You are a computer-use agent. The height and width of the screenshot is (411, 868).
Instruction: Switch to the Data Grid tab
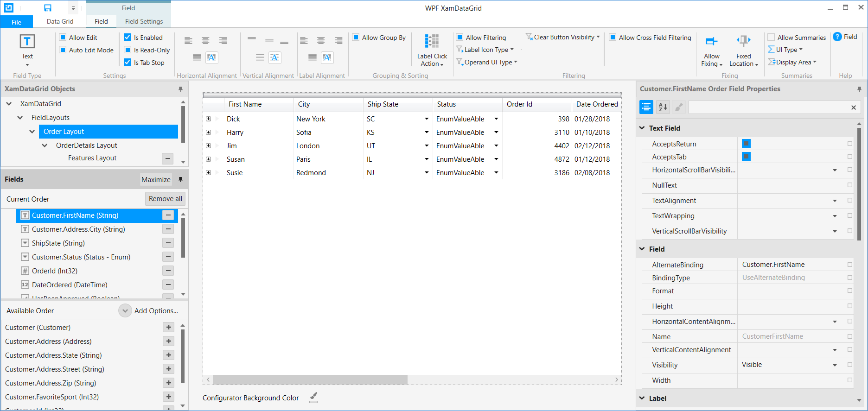click(x=60, y=21)
